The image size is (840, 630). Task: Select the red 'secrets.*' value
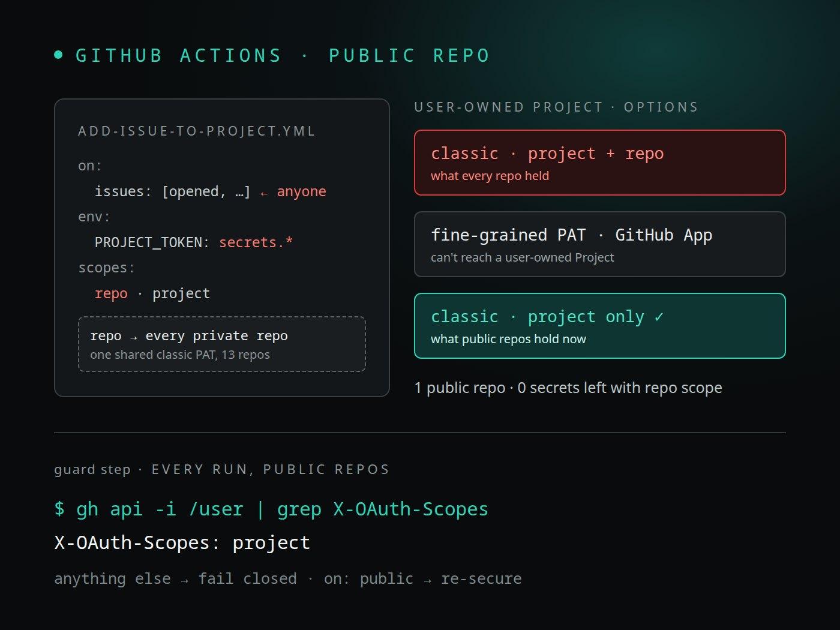pyautogui.click(x=256, y=242)
